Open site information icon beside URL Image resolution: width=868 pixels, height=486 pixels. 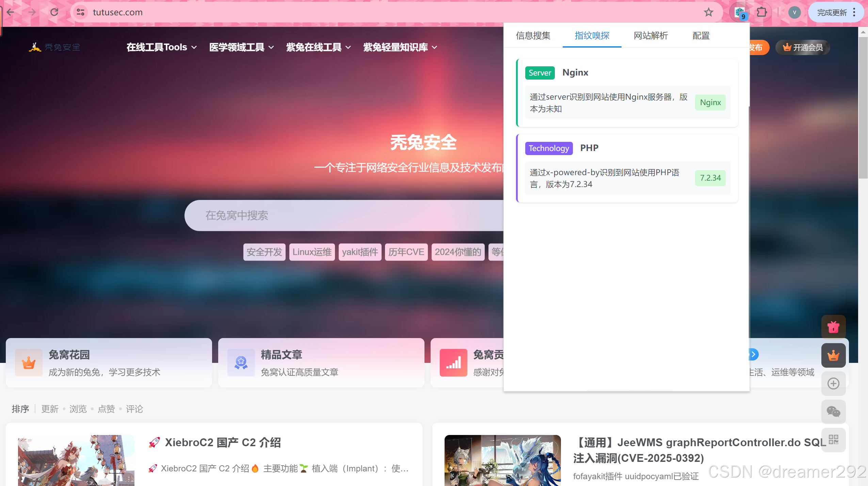80,13
